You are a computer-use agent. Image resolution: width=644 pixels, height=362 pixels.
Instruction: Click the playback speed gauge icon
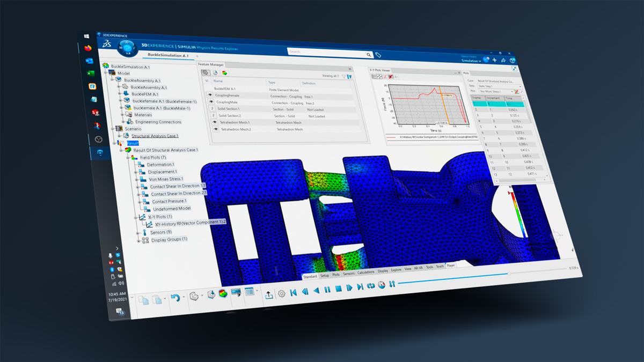382,285
